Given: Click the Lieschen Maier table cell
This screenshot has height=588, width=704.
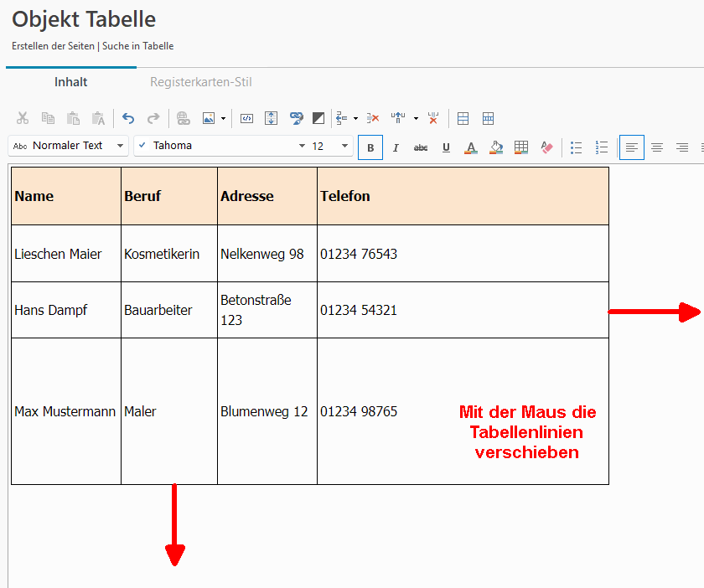Looking at the screenshot, I should tap(59, 254).
